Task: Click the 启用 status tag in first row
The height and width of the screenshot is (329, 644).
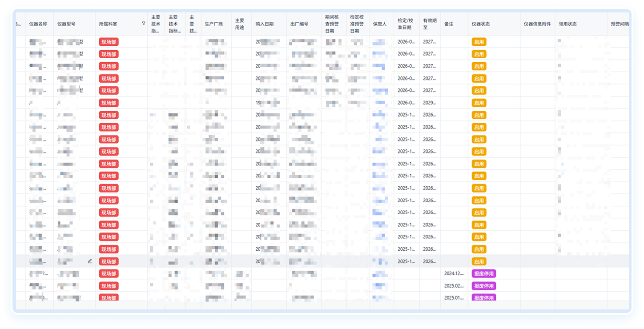Action: click(x=479, y=42)
